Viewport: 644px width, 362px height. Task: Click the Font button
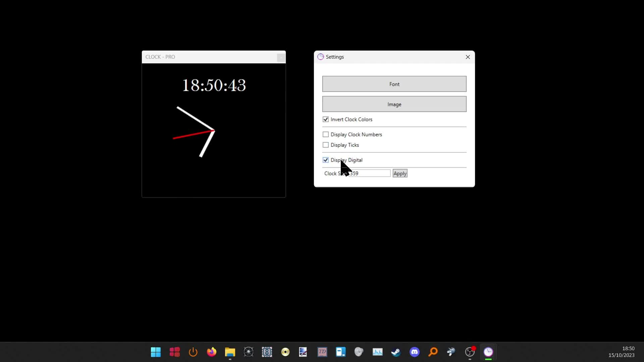tap(394, 84)
